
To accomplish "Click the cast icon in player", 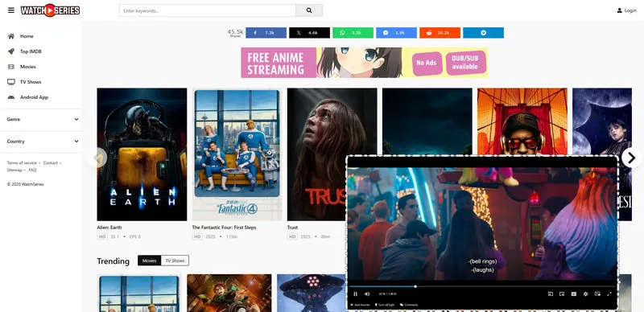I will click(551, 294).
